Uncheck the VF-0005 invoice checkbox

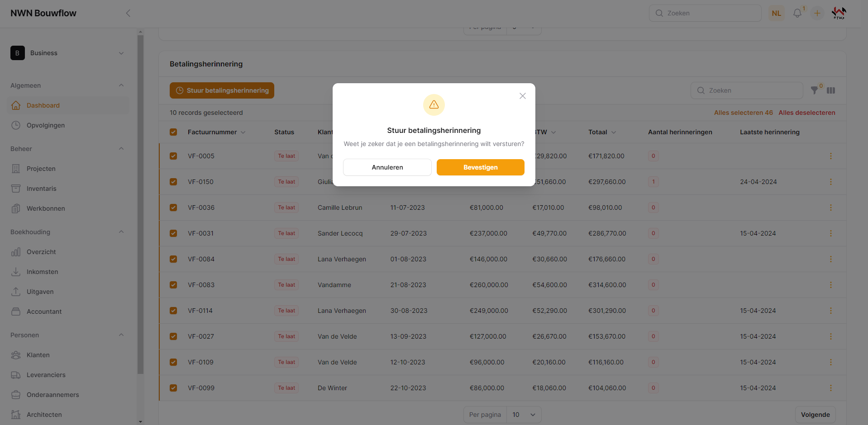pos(173,156)
